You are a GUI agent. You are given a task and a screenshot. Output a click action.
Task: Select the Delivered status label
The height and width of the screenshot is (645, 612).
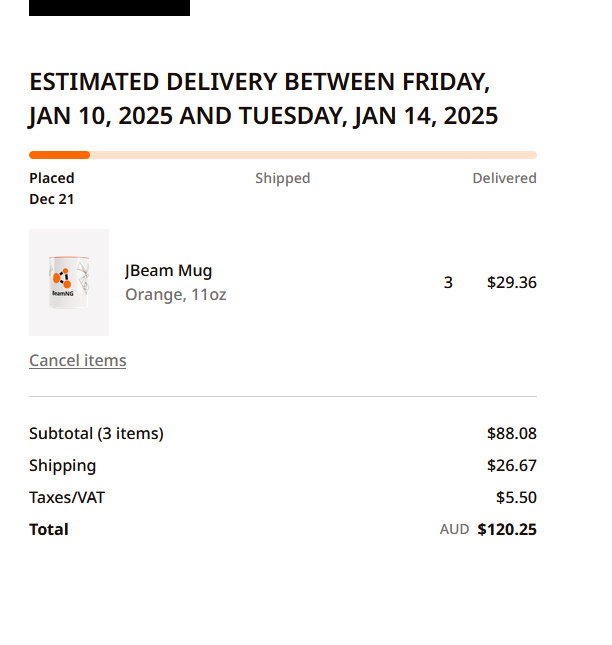click(x=504, y=178)
